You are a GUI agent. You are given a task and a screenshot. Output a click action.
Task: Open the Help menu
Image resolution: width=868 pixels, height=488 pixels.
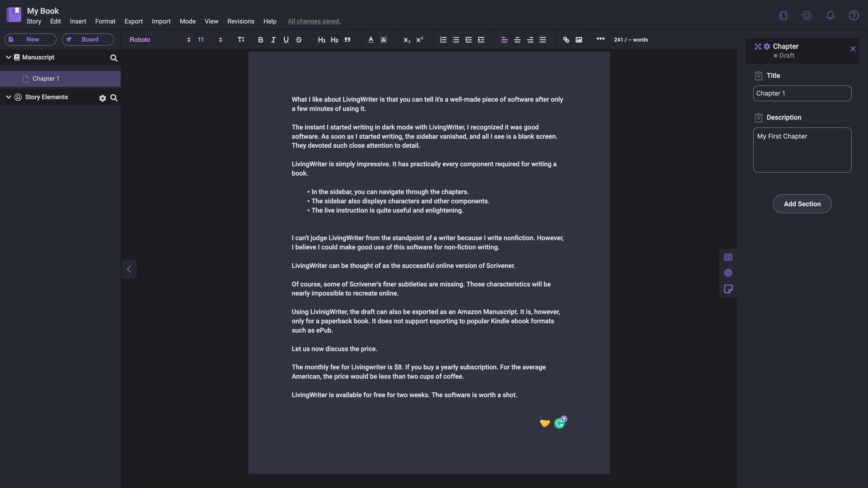point(270,21)
